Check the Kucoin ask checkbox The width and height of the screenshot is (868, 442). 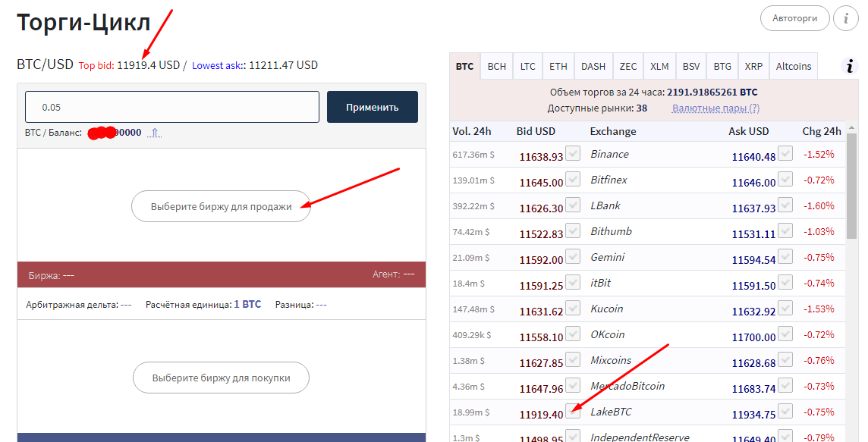tap(785, 308)
